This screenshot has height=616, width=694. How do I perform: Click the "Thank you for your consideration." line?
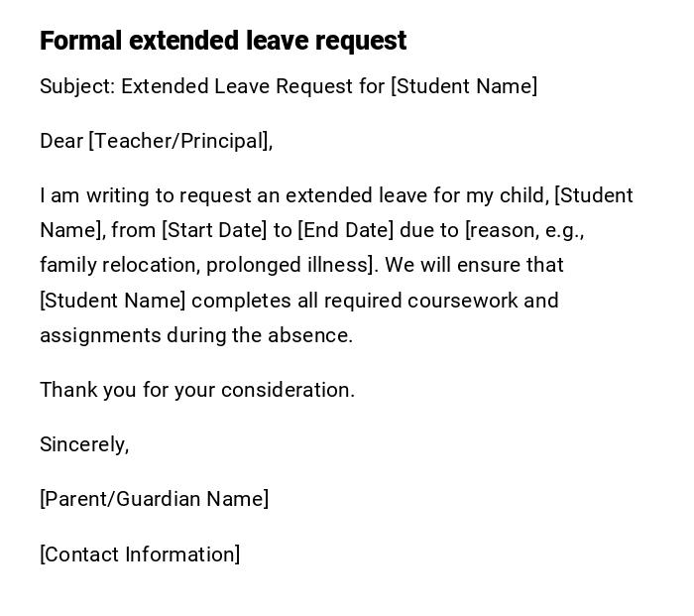click(197, 390)
